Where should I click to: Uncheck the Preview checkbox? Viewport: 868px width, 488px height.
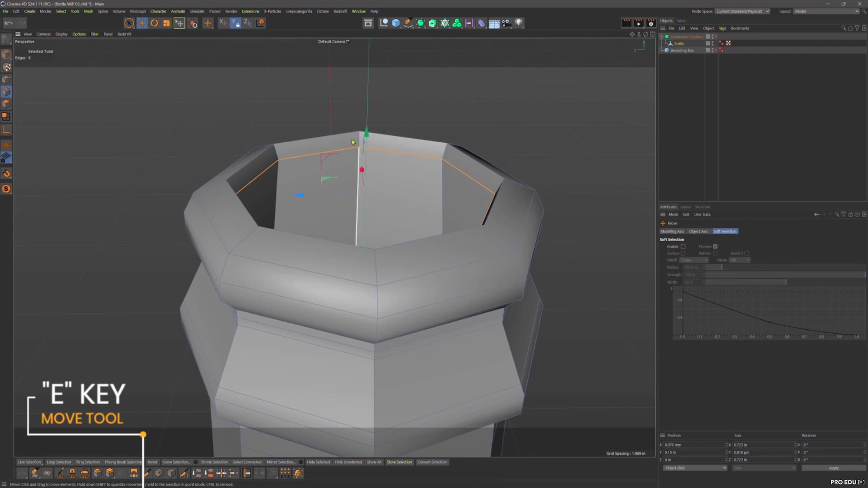tap(715, 246)
